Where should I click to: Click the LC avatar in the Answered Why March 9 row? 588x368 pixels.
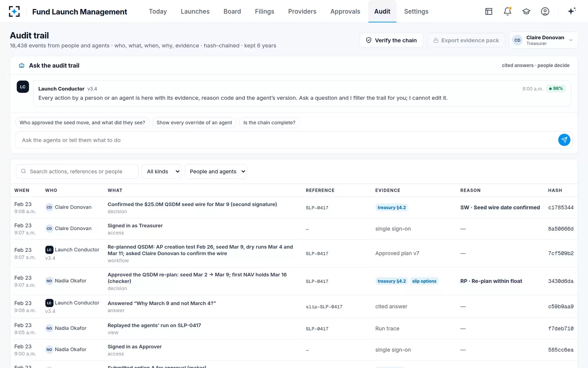pos(49,303)
